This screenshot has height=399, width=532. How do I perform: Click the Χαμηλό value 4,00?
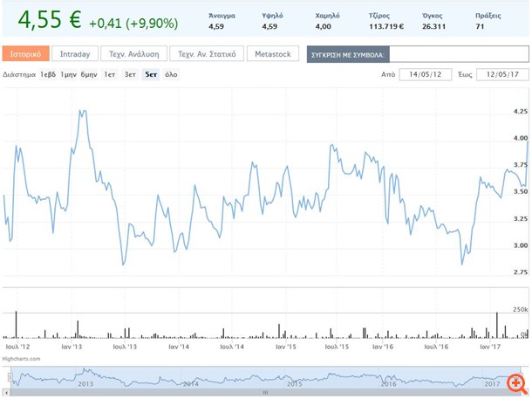[324, 26]
